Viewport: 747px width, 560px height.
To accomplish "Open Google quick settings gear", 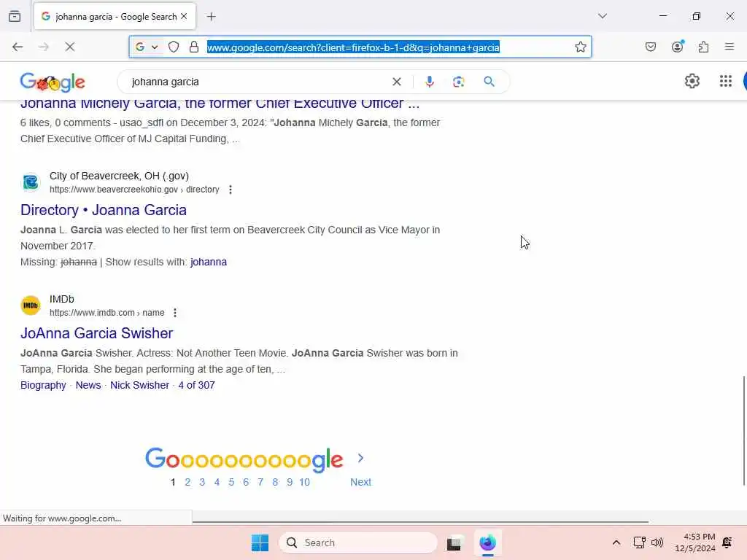I will point(692,82).
